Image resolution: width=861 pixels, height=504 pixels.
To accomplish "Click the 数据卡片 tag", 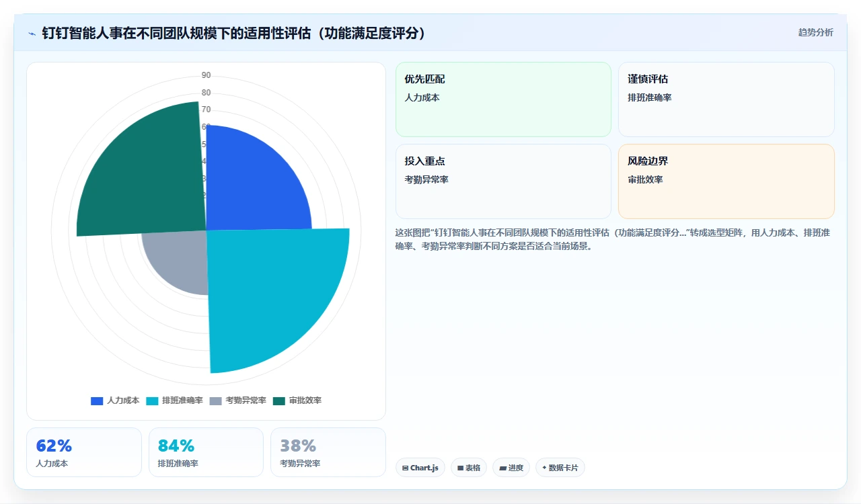I will point(560,468).
